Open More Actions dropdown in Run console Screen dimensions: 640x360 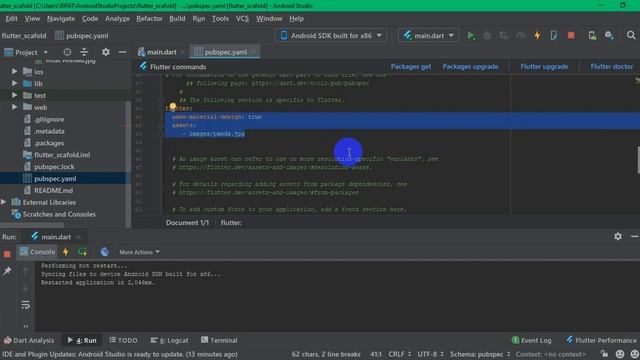(x=139, y=252)
